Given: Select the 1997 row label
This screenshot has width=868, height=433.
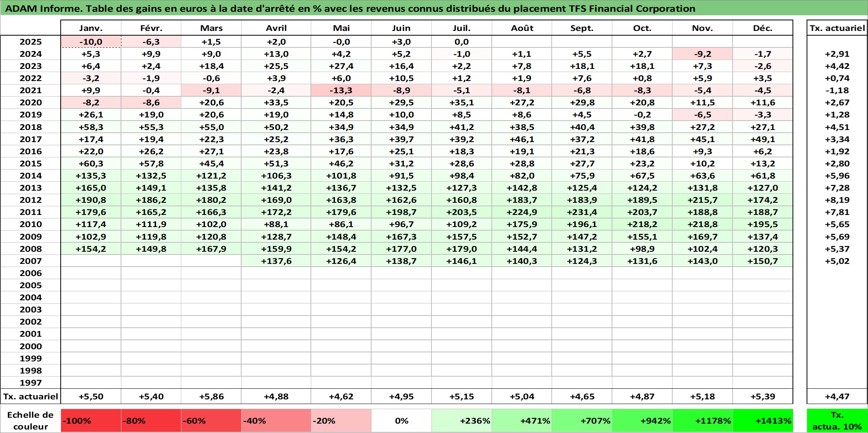Looking at the screenshot, I should [31, 383].
